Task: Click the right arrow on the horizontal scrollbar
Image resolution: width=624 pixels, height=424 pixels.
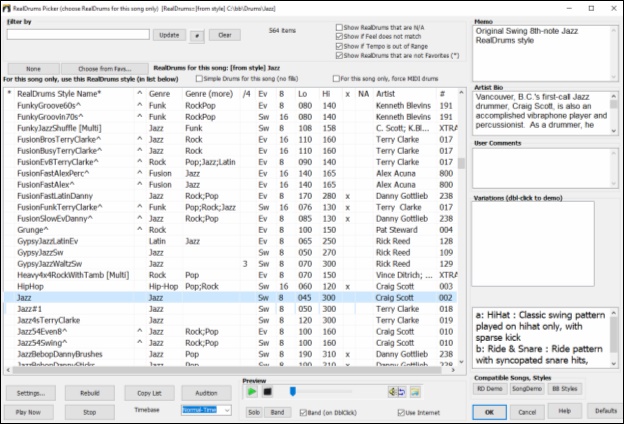Action: [453, 370]
